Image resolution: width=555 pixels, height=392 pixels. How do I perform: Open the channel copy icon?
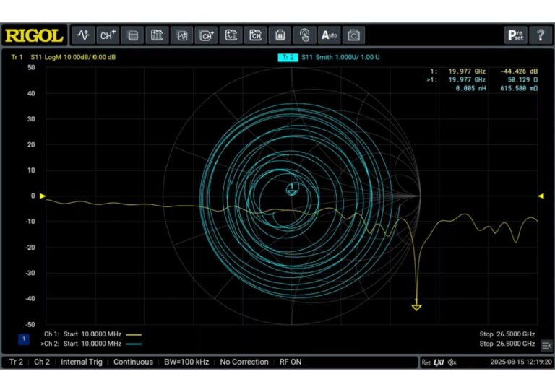[256, 35]
